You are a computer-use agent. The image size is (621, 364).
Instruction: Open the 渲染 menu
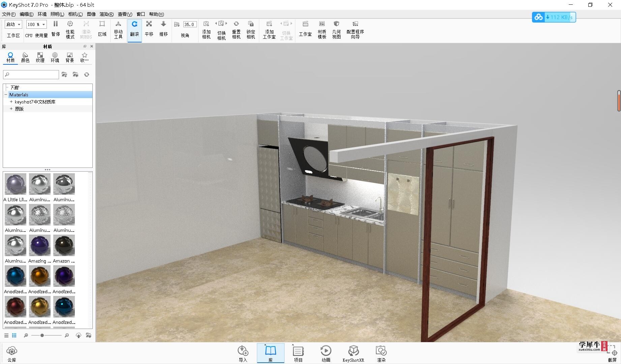point(107,14)
